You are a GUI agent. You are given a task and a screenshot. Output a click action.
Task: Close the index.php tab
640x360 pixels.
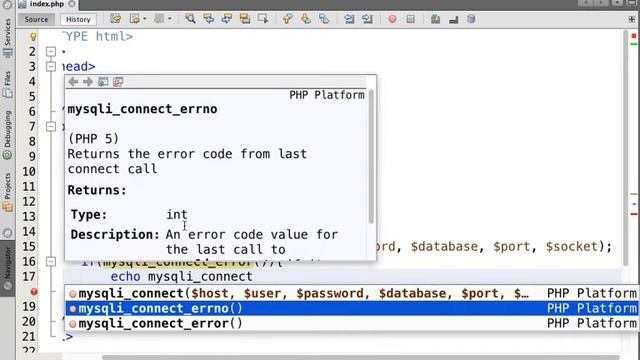click(72, 4)
